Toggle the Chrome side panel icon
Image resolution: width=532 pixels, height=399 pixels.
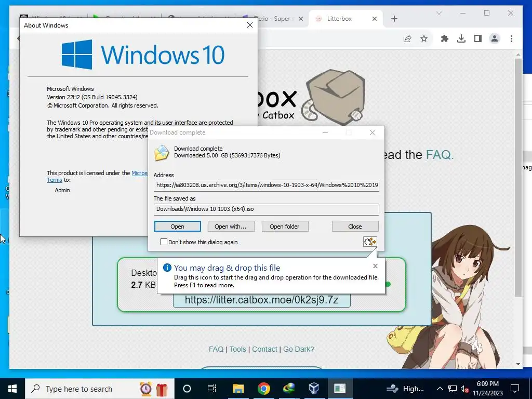[478, 38]
